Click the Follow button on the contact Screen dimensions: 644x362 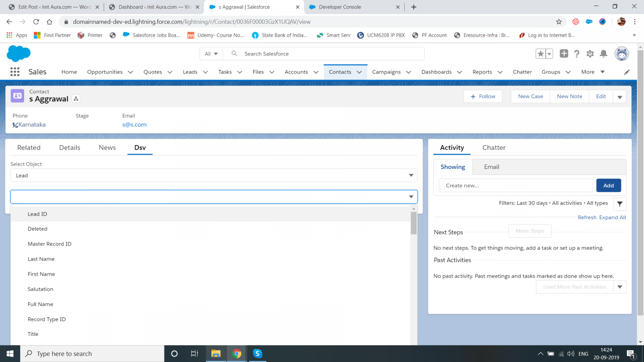coord(483,96)
